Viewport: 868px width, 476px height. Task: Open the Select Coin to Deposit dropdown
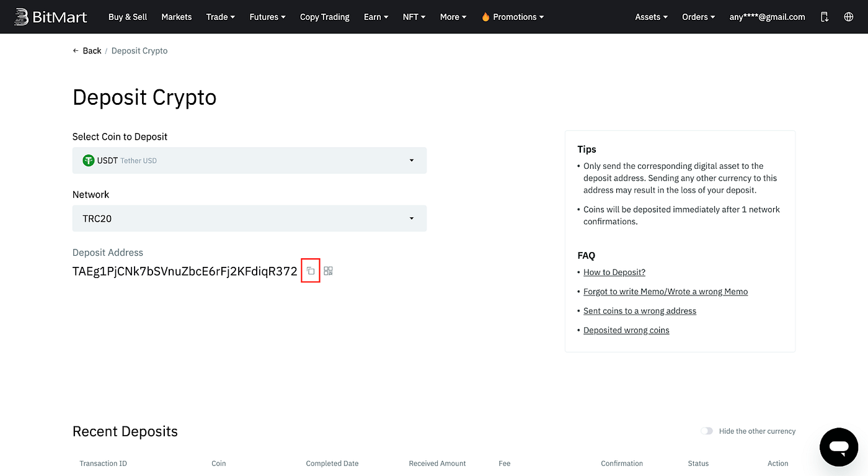click(x=249, y=160)
